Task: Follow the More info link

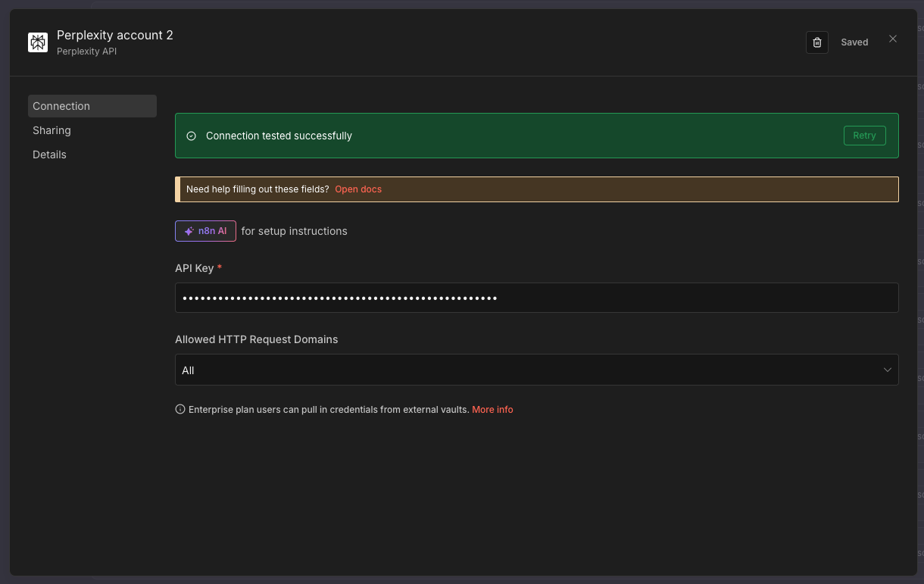Action: click(x=492, y=410)
